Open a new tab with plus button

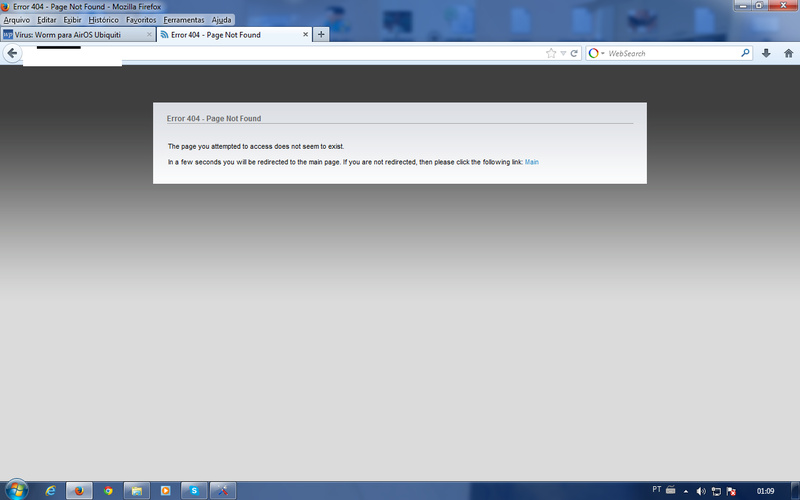click(x=321, y=35)
